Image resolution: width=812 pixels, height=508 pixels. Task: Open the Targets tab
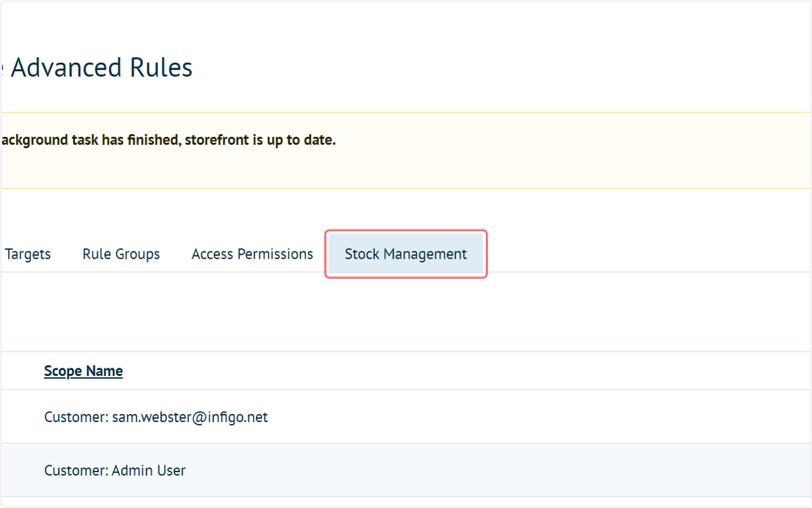[27, 254]
